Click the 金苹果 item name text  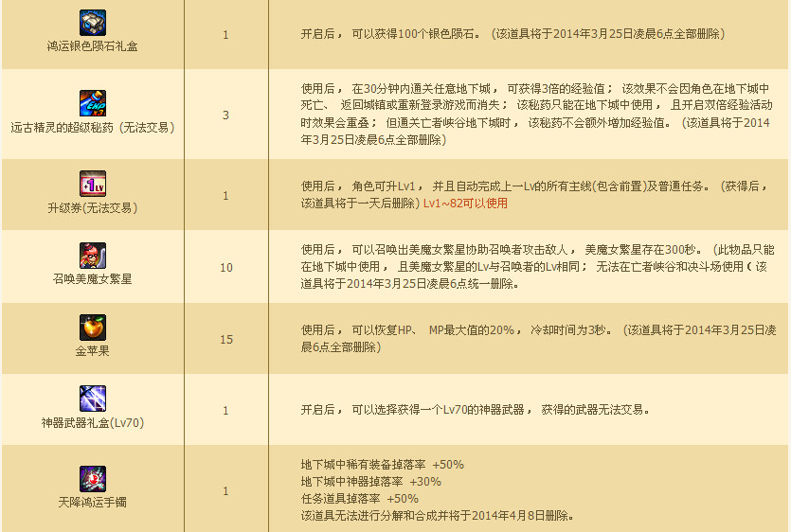pyautogui.click(x=92, y=351)
